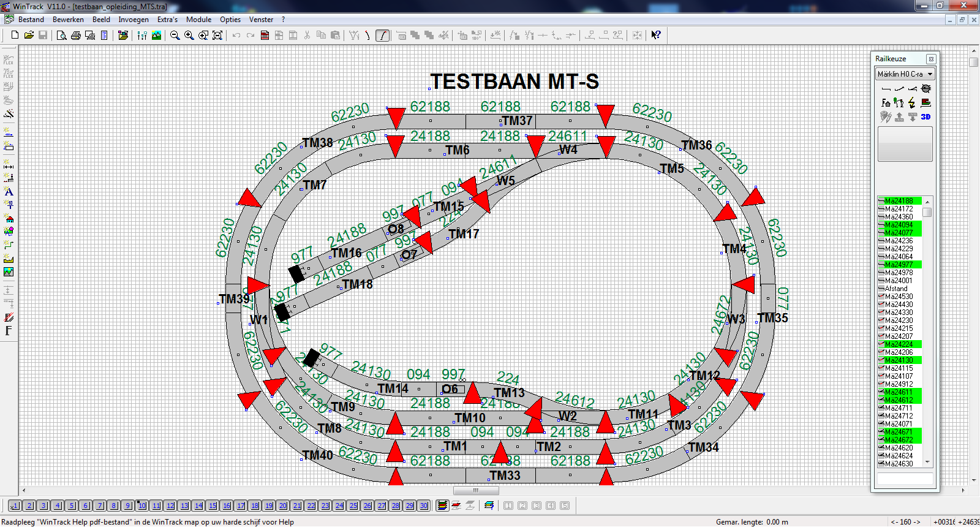This screenshot has width=980, height=527.
Task: Click the horizontal scrollbar thumb under canvas
Action: 475,490
